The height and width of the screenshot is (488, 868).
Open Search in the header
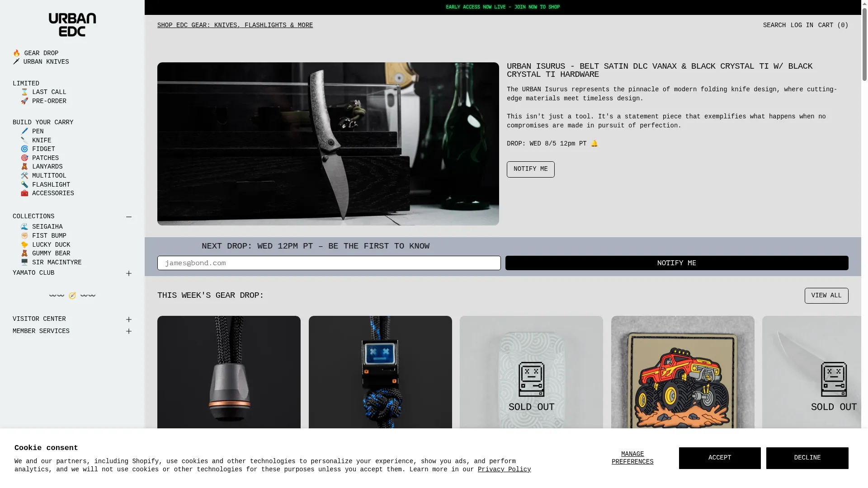click(774, 25)
